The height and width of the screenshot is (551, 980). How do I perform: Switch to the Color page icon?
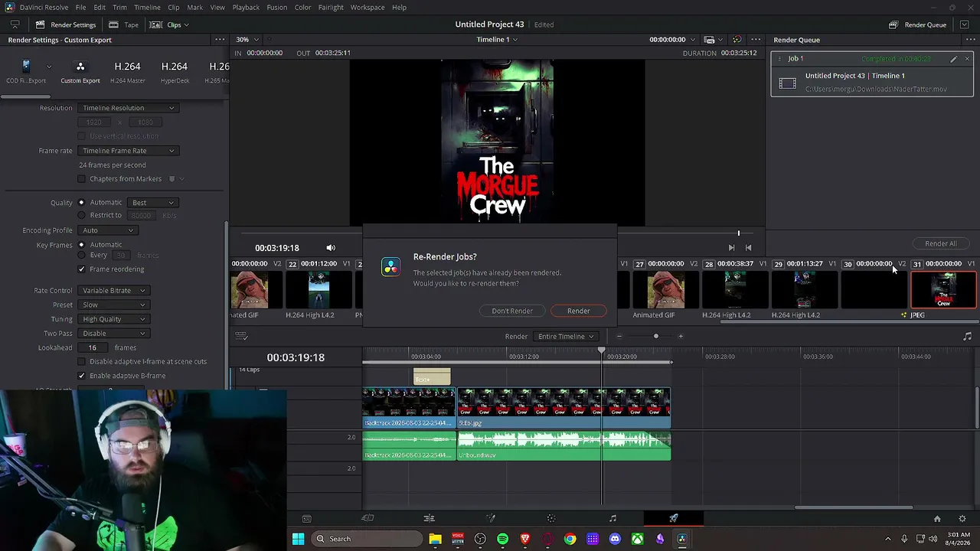pos(551,519)
